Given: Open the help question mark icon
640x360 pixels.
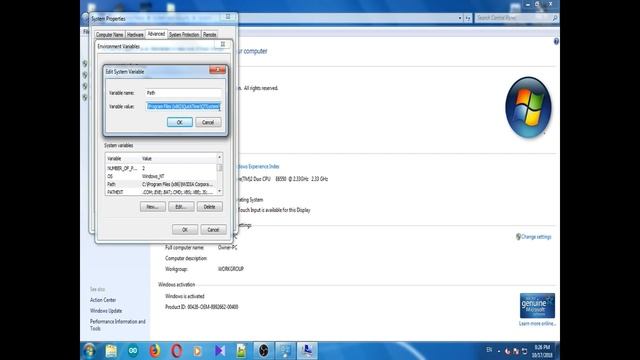Looking at the screenshot, I should [x=556, y=42].
